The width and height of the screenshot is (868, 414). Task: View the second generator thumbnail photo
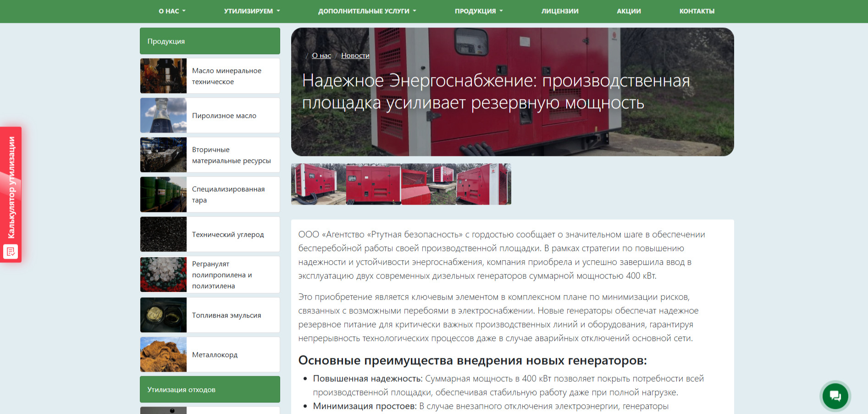(x=374, y=184)
